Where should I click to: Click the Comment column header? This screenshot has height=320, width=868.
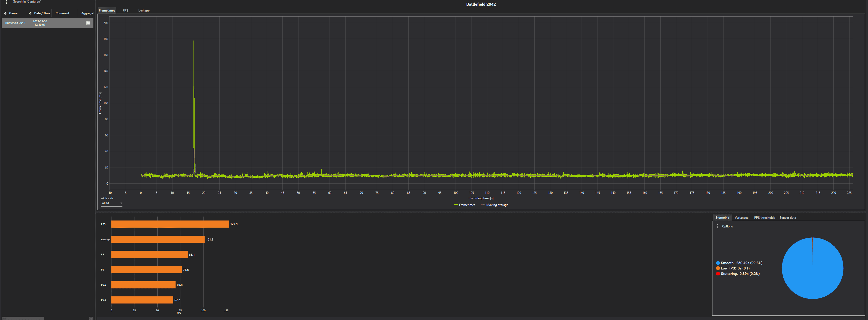tap(62, 13)
